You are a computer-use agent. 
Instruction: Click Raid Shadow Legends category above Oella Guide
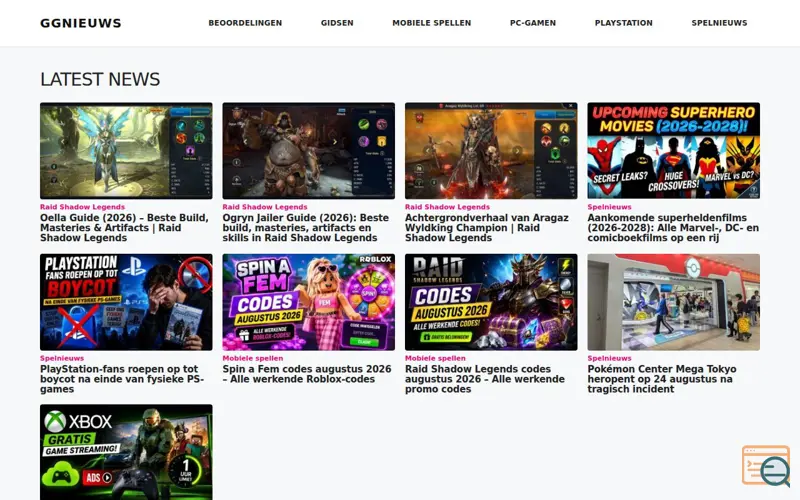[82, 207]
